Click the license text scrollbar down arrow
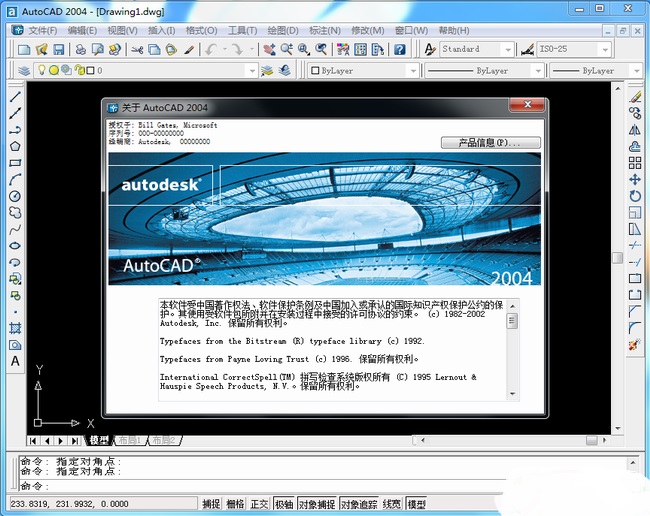Screen dimensions: 650x516 [512, 396]
